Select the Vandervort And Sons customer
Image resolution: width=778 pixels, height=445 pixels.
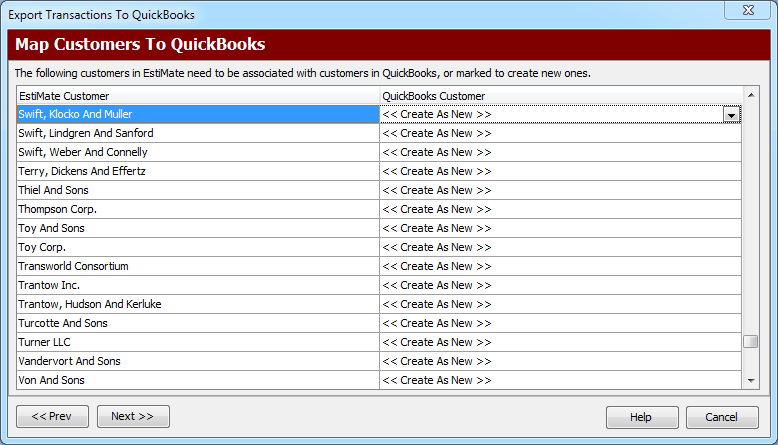coord(197,361)
